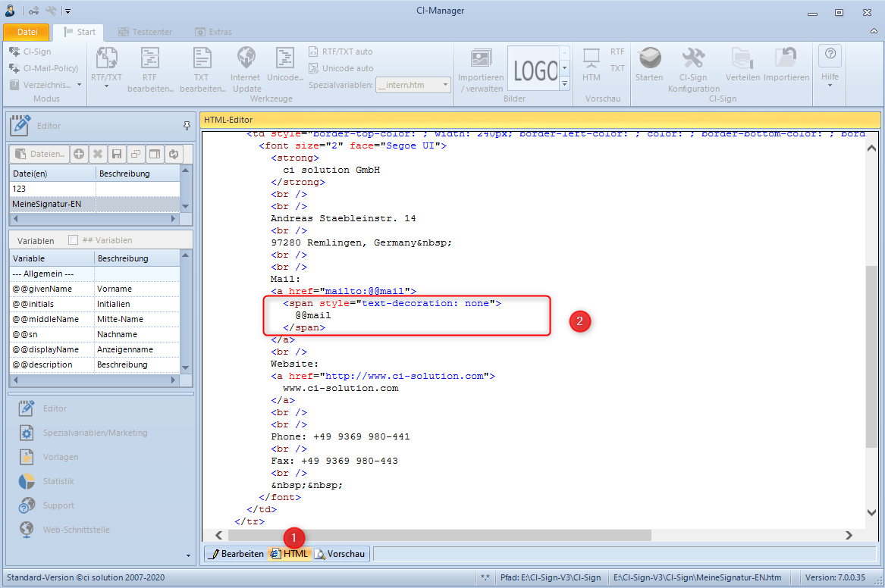Image resolution: width=885 pixels, height=588 pixels.
Task: Open Statistik from the sidebar
Action: click(x=58, y=481)
